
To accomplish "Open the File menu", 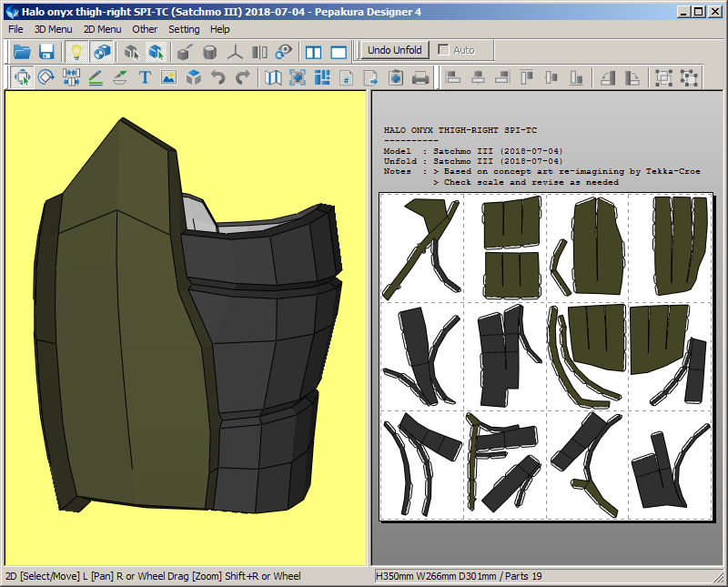I will 15,29.
